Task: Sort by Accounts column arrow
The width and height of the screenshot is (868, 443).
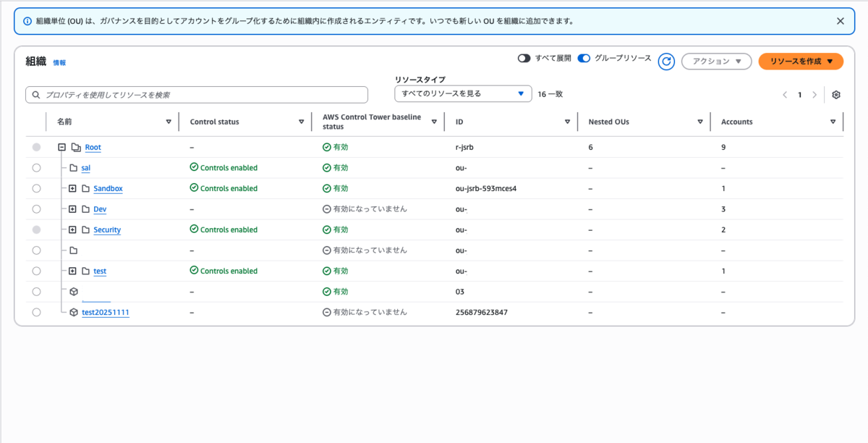Action: (833, 122)
